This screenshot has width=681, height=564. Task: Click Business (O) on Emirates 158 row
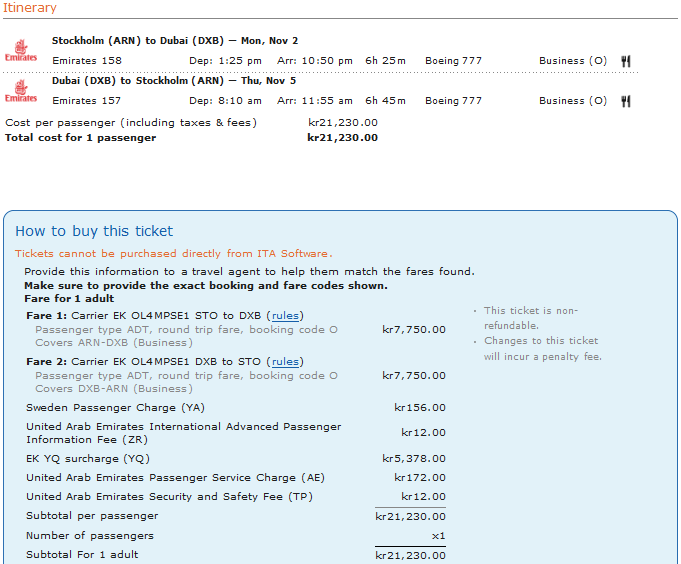[573, 61]
